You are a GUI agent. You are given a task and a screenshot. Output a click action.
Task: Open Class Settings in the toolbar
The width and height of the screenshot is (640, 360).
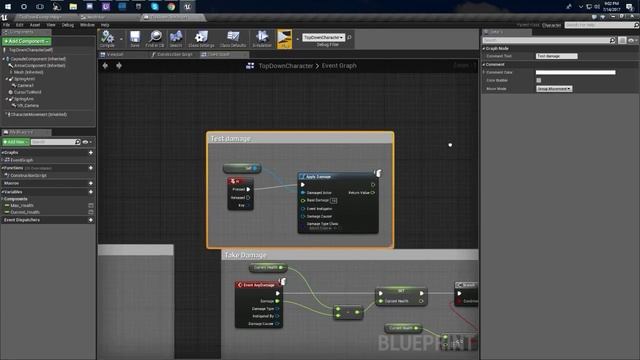point(201,39)
